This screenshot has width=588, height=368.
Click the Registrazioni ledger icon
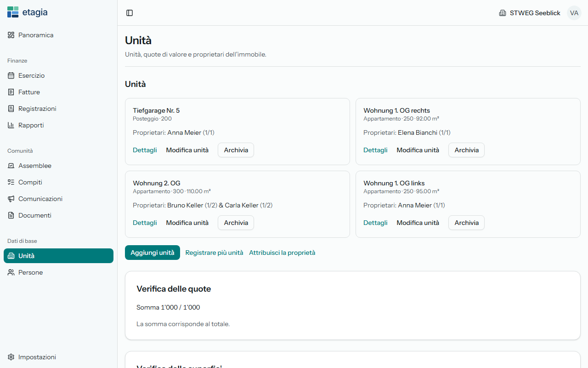click(x=11, y=109)
